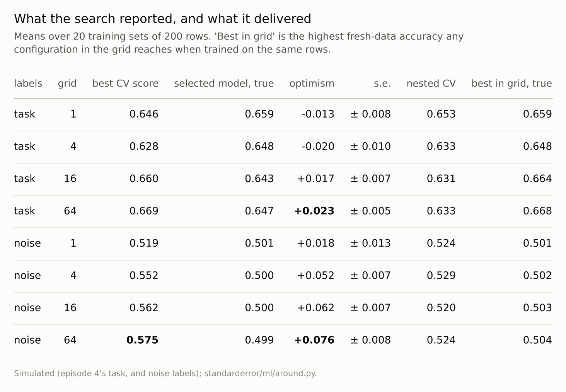The width and height of the screenshot is (566, 392).
Task: Click the -0.020 optimism value
Action: 318,147
